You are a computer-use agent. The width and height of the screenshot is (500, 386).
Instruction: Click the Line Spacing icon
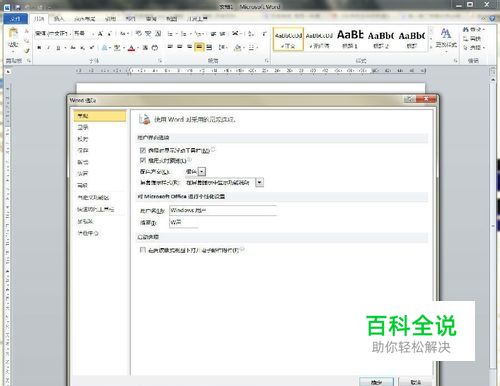click(x=222, y=47)
